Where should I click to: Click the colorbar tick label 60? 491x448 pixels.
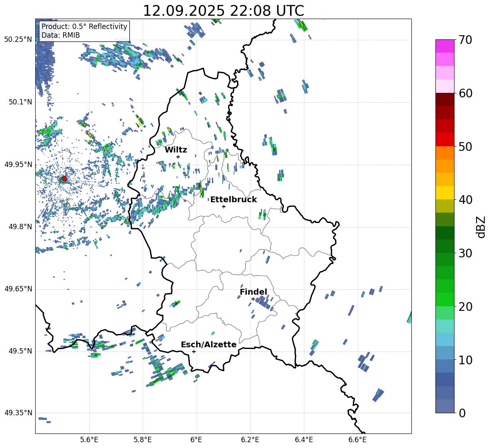[465, 93]
